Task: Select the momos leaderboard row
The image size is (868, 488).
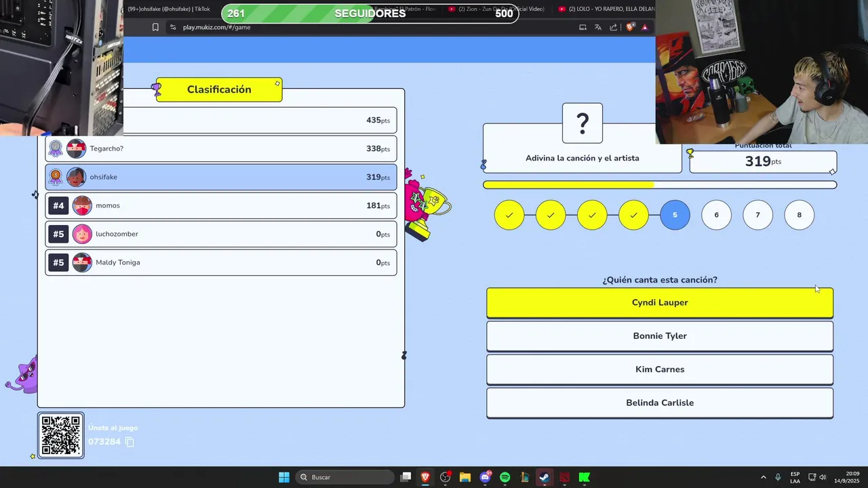Action: (x=221, y=205)
